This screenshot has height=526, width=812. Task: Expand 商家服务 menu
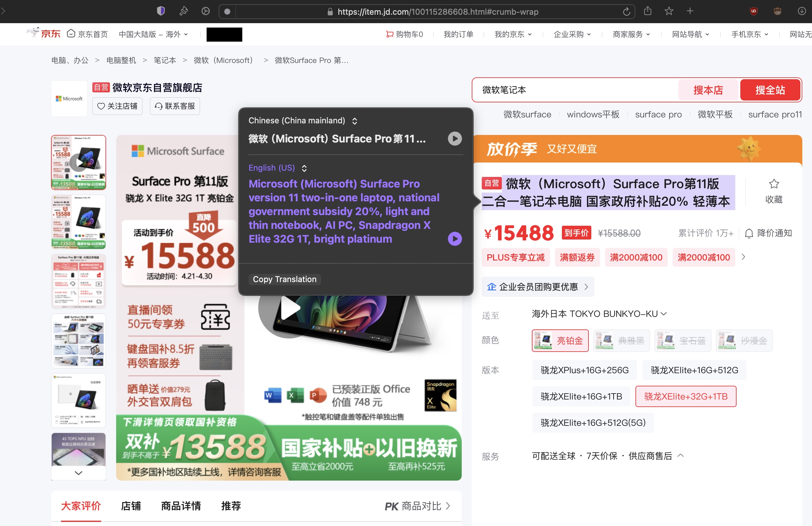631,34
